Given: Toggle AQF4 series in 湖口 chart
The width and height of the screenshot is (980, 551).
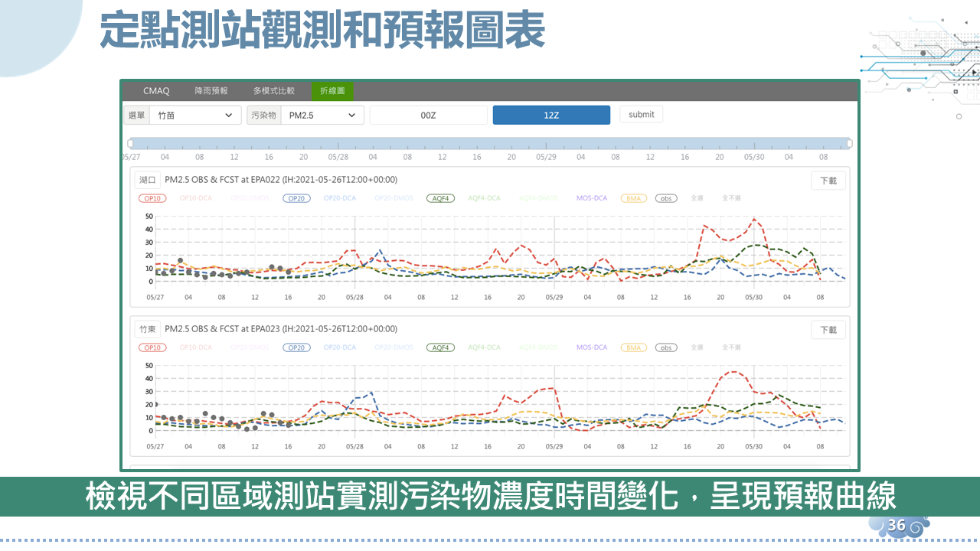Looking at the screenshot, I should click(x=440, y=198).
